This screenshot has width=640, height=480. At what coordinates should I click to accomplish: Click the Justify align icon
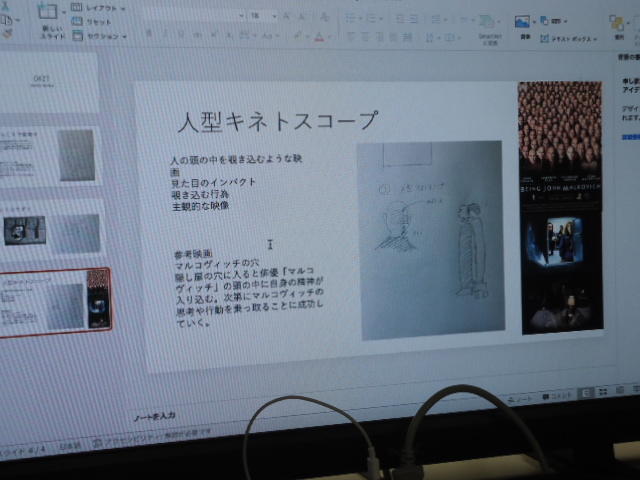[x=393, y=38]
